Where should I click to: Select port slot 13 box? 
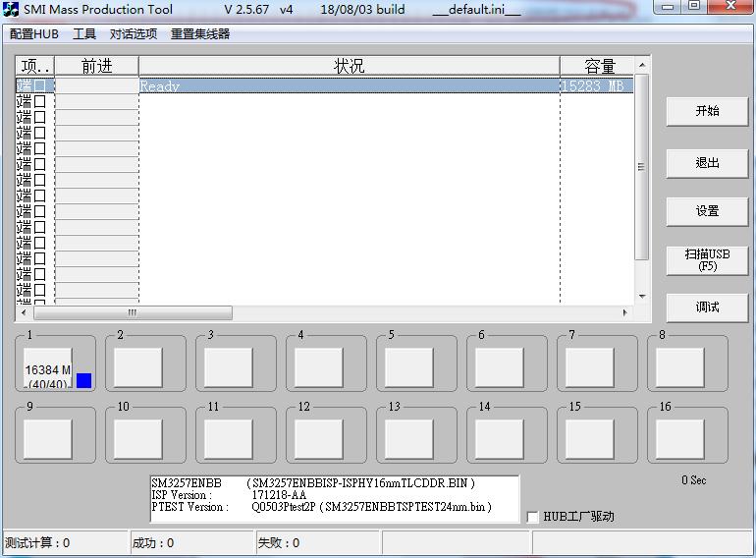[x=408, y=439]
